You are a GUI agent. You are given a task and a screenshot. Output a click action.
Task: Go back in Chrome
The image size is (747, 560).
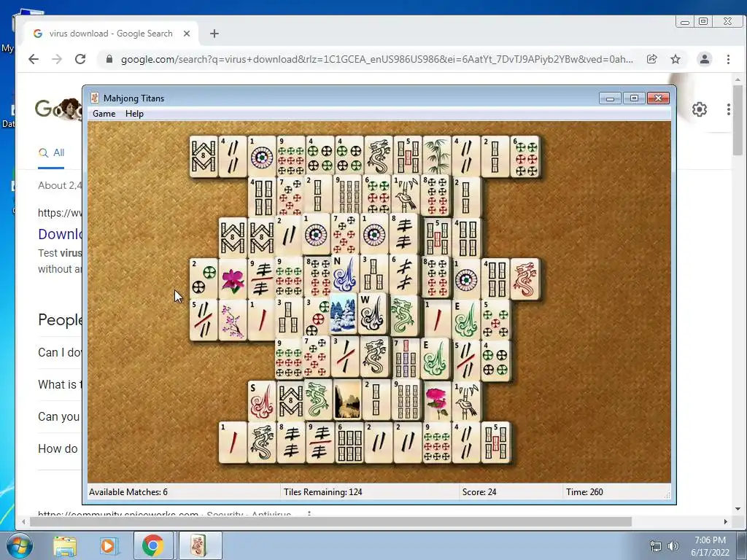click(34, 59)
